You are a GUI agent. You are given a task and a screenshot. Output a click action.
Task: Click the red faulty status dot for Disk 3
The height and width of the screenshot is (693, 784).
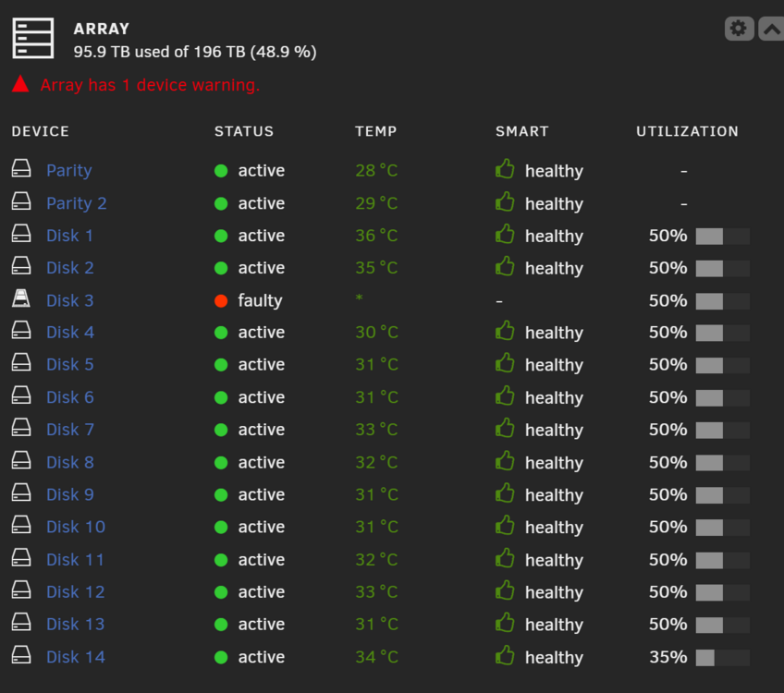[x=221, y=301]
